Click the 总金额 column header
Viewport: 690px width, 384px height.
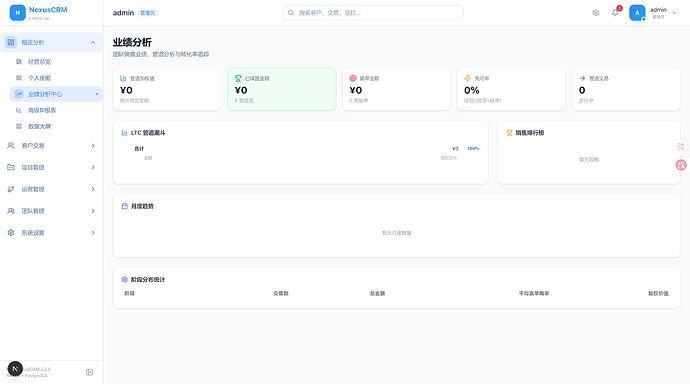(377, 293)
